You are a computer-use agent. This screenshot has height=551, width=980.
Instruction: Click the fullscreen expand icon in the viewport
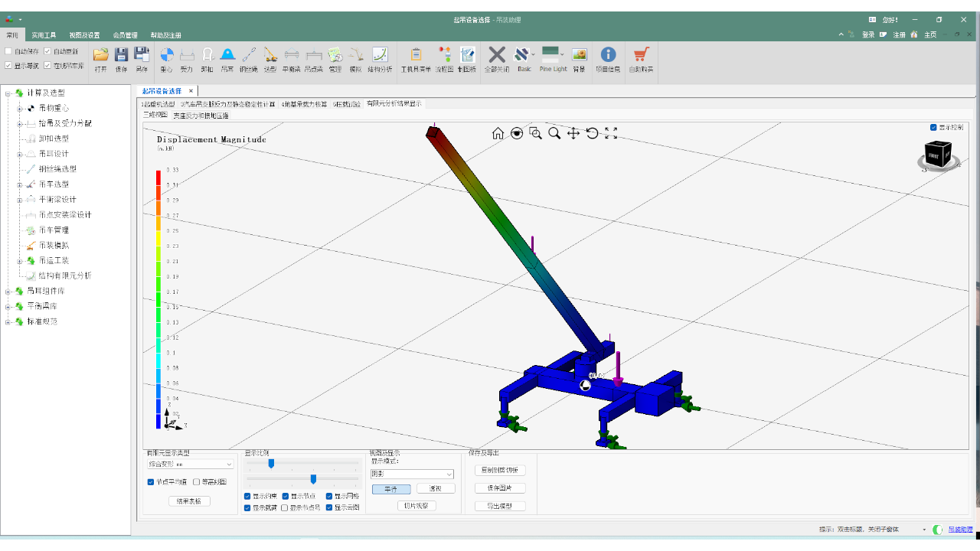tap(611, 133)
